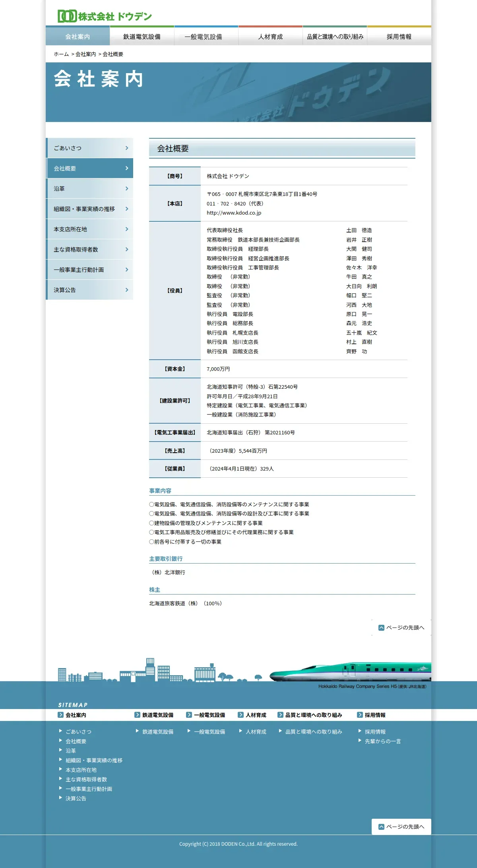The image size is (477, 868).
Task: Select ごあいさつ in the side menu
Action: [89, 148]
